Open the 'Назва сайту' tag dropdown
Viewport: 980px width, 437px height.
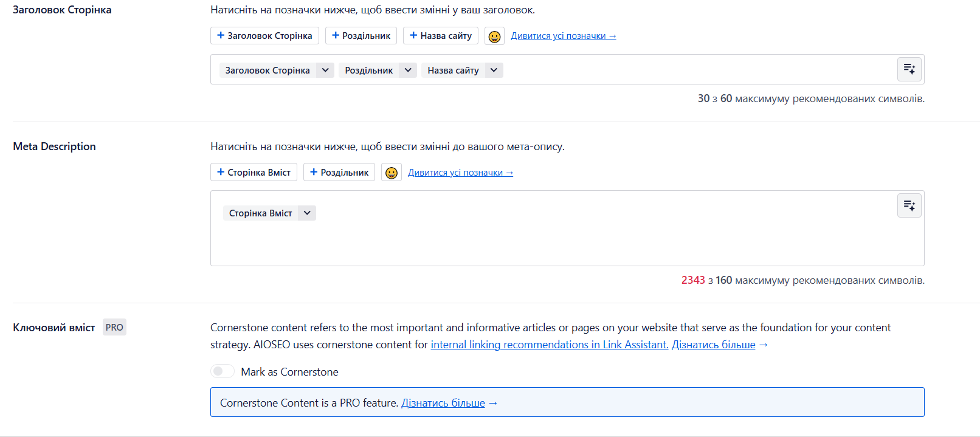(494, 71)
